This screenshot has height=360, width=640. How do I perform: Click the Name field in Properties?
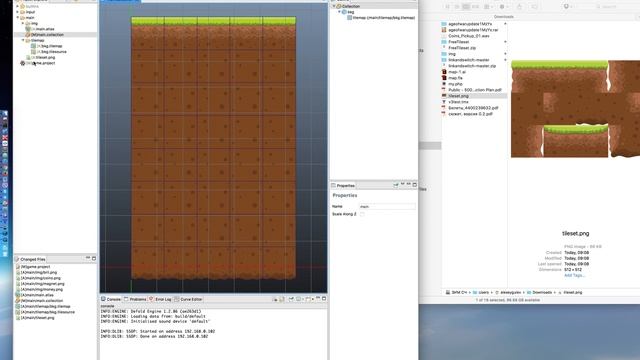coord(387,207)
